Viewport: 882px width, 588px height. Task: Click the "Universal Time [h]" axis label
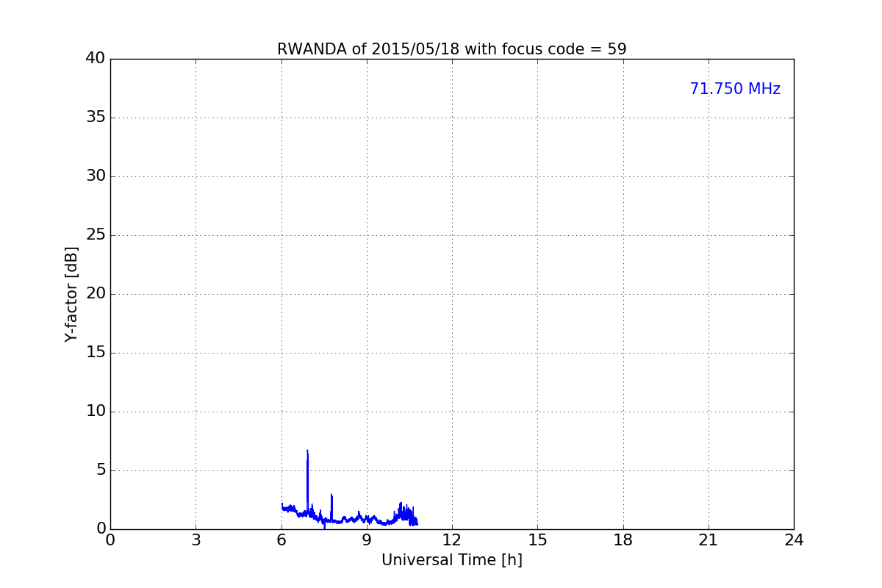(451, 560)
